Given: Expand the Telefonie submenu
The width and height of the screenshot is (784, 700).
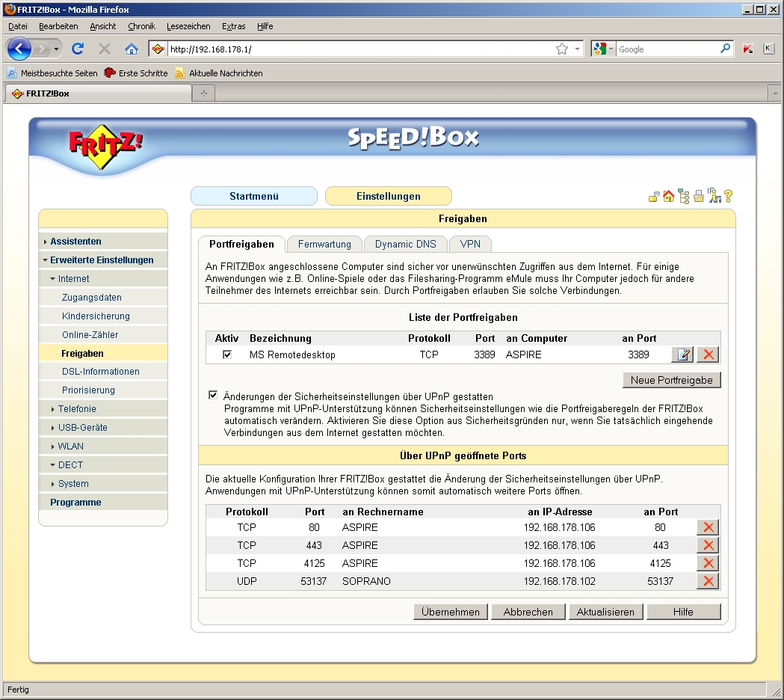Looking at the screenshot, I should point(76,409).
